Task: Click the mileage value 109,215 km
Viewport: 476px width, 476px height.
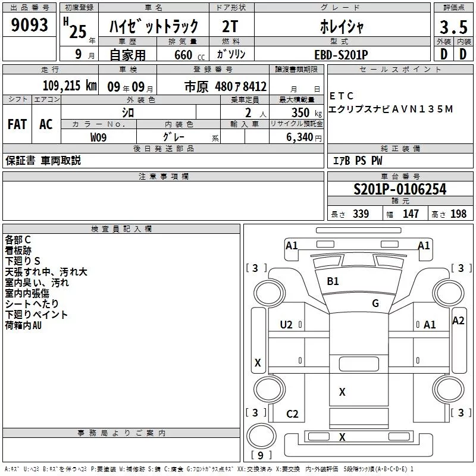Action: [x=70, y=86]
